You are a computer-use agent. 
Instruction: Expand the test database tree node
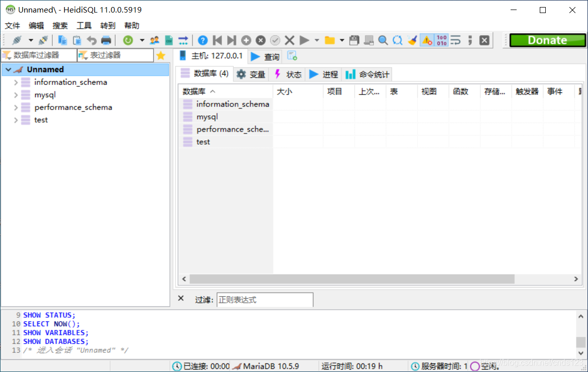click(x=16, y=120)
